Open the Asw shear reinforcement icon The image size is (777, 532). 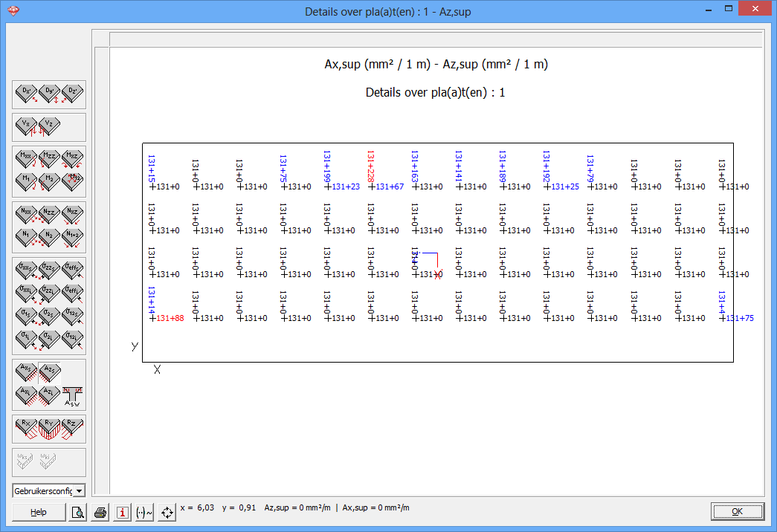pyautogui.click(x=72, y=396)
